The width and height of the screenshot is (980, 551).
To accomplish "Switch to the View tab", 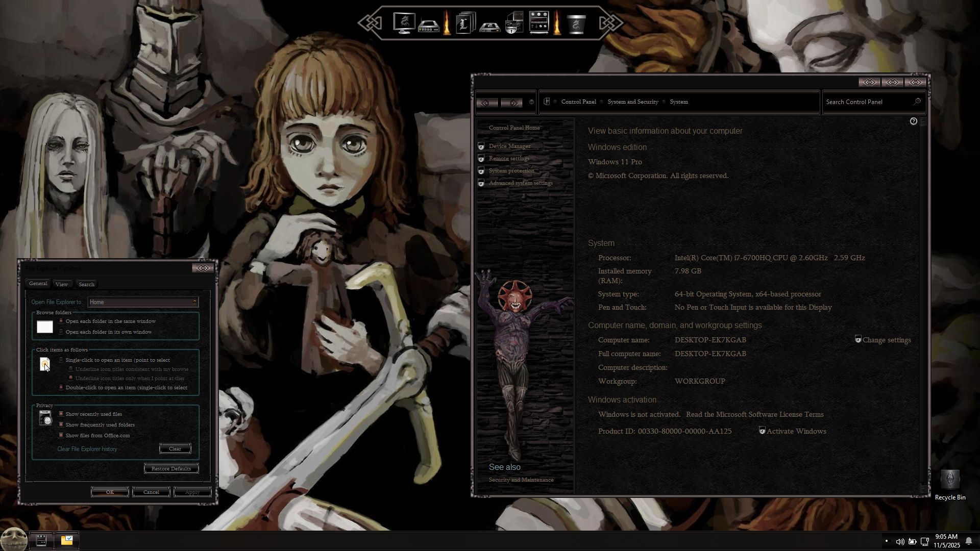I will 62,285.
